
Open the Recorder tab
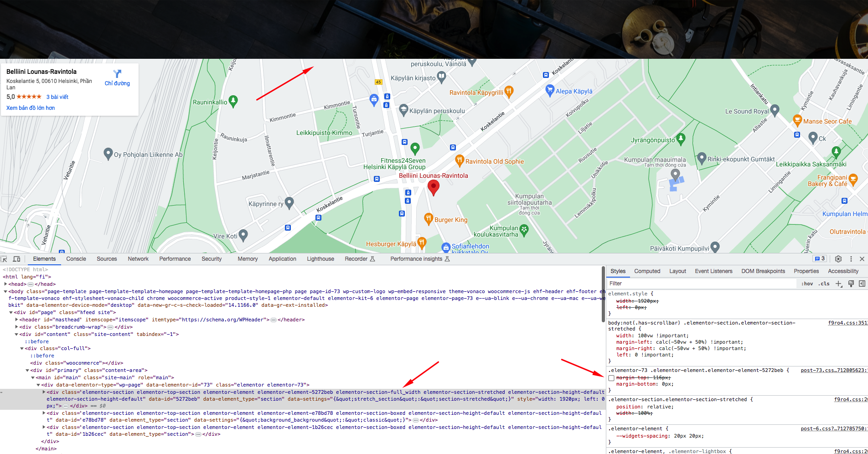(x=360, y=259)
